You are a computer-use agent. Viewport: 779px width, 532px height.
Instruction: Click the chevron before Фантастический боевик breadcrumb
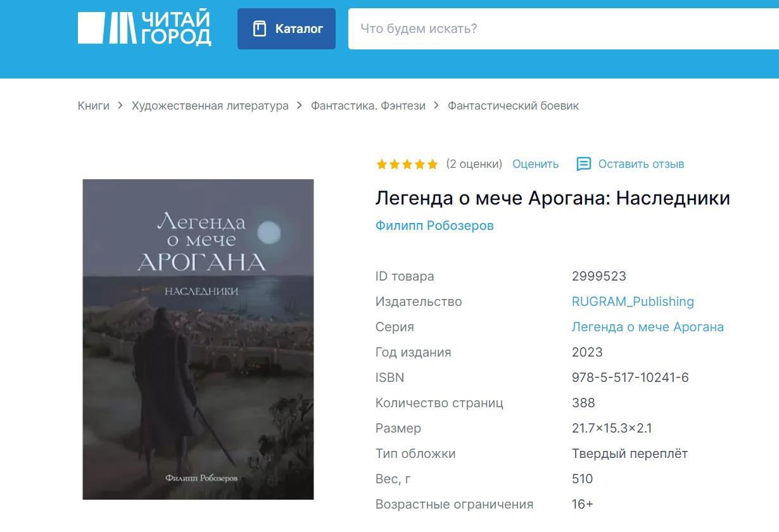(436, 106)
